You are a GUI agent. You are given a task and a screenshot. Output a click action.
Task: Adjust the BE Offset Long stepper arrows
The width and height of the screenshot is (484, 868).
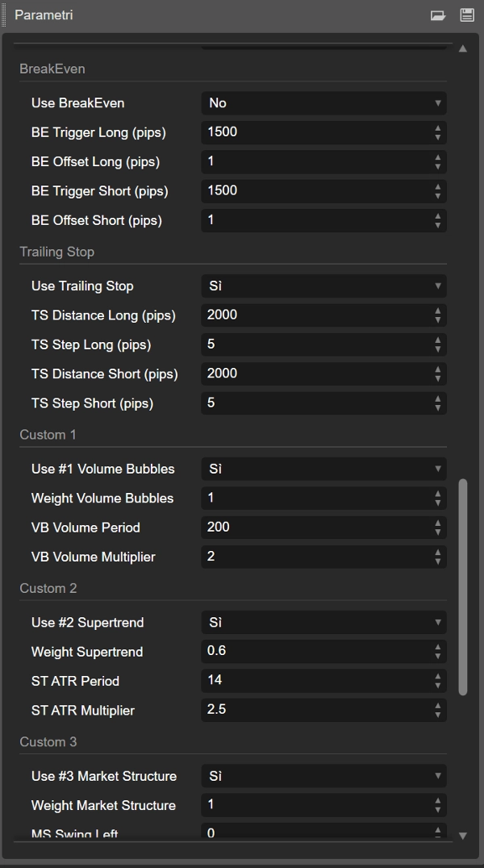coord(438,162)
